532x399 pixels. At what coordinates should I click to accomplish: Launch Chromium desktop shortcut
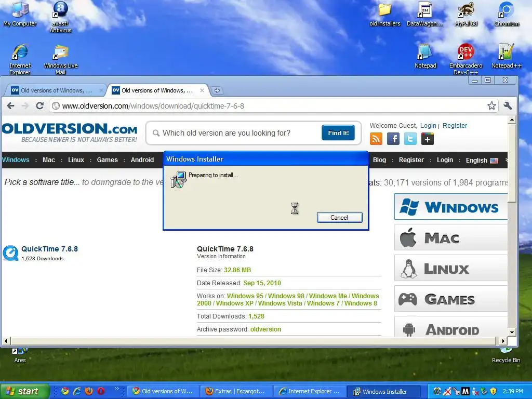506,14
